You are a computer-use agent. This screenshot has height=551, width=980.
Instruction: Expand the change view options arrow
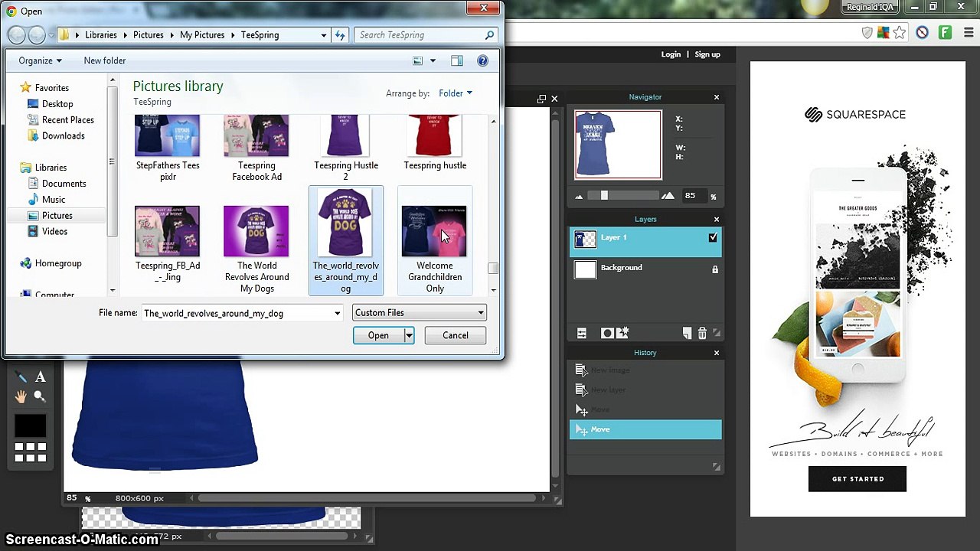pyautogui.click(x=433, y=60)
